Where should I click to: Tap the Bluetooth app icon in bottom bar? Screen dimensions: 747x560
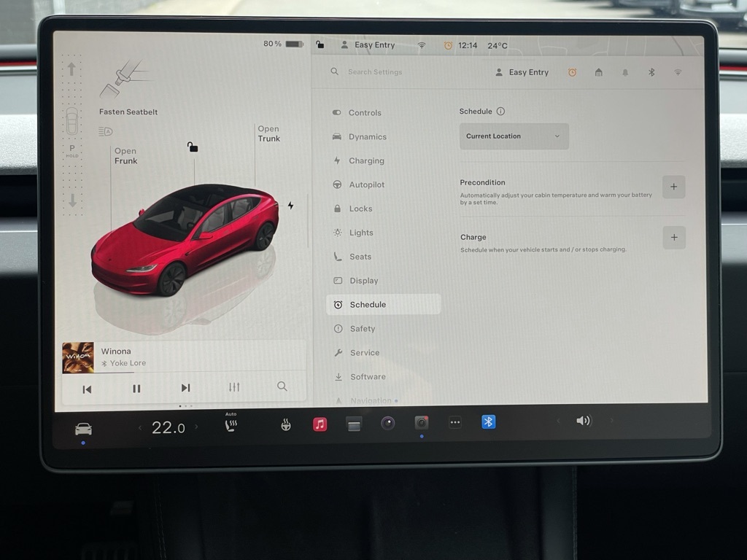[x=489, y=422]
